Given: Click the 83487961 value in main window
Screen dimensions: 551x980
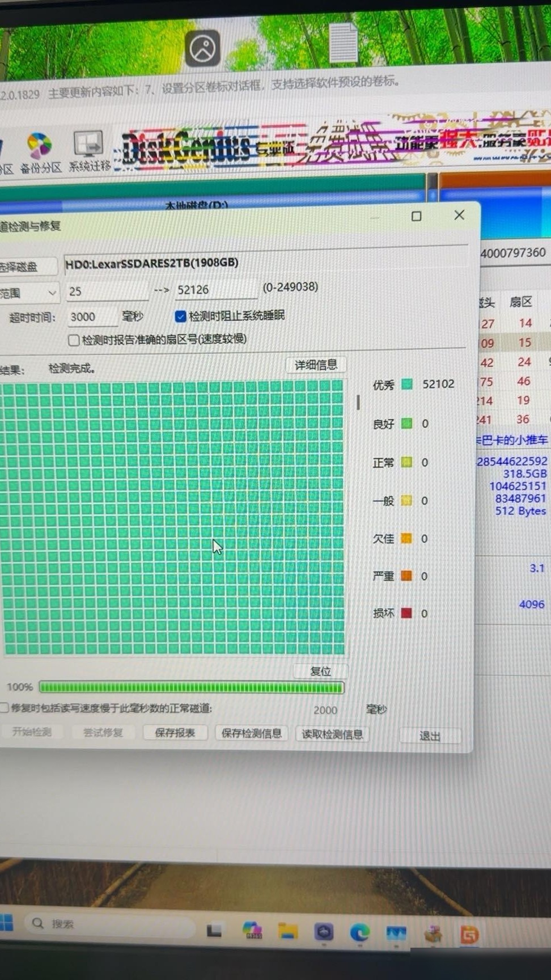Looking at the screenshot, I should pyautogui.click(x=520, y=499).
